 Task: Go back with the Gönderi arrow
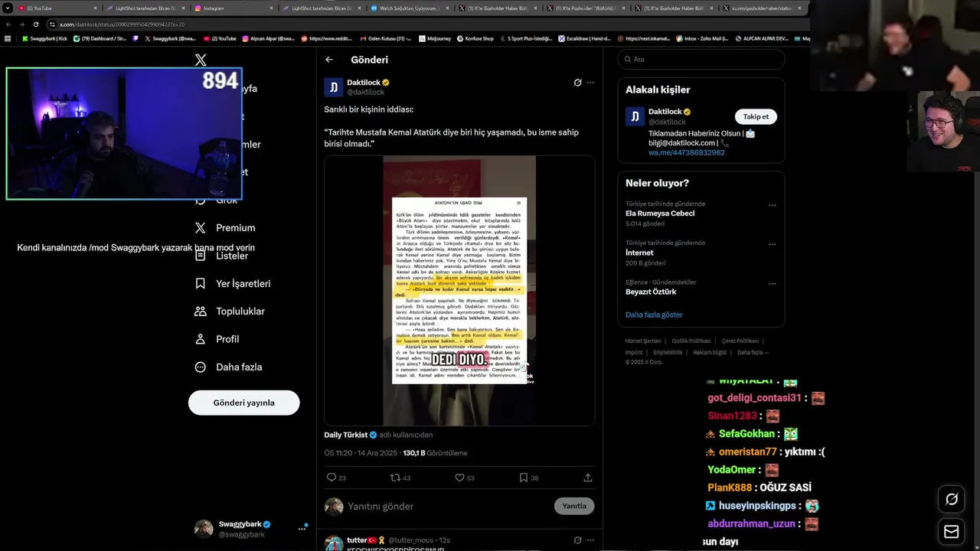pyautogui.click(x=329, y=60)
